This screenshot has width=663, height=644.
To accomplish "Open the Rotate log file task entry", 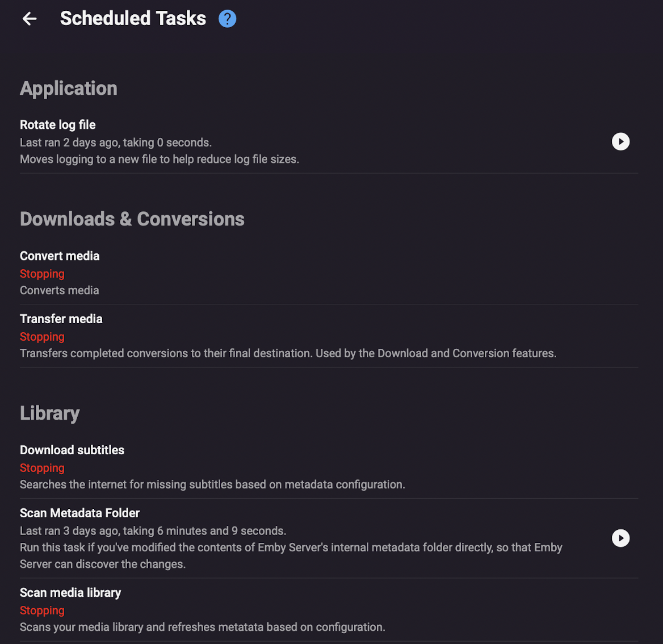I will pos(57,124).
